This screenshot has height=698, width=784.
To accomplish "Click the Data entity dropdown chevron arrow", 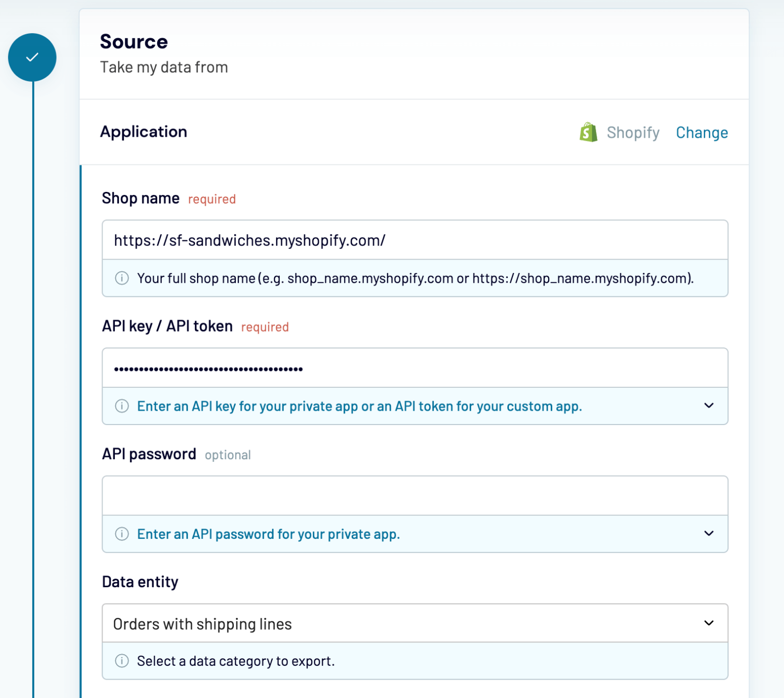I will [x=708, y=623].
